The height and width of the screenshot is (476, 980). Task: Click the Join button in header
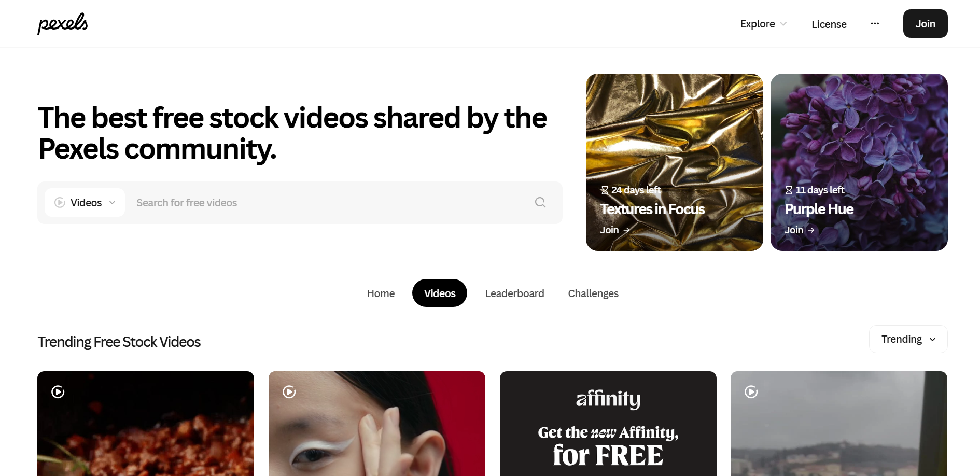925,24
